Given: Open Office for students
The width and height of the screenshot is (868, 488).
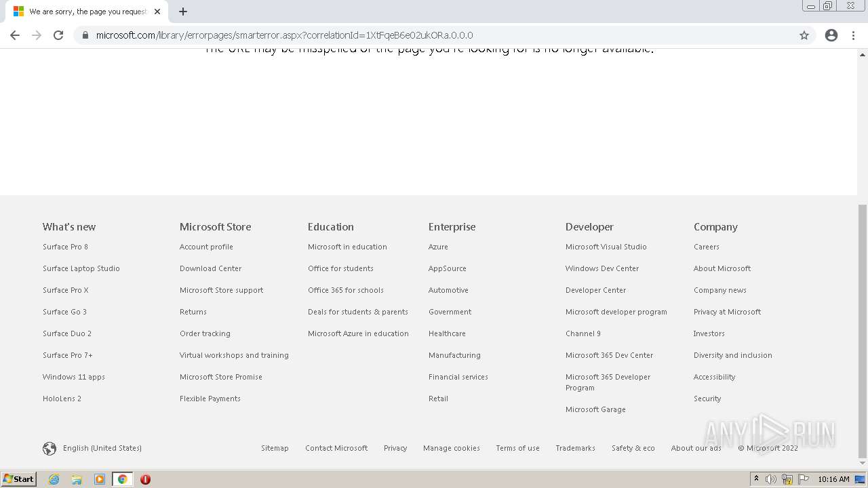Looking at the screenshot, I should (340, 268).
